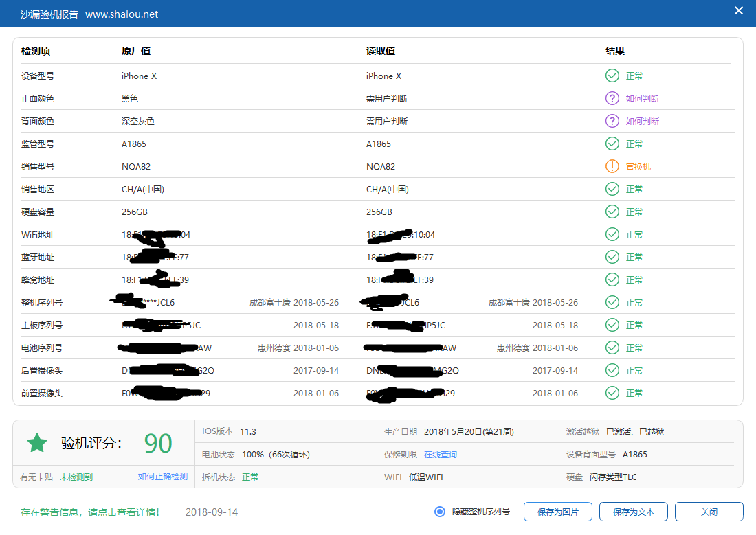Click the green check icon for 蜂窝地址 row
The image size is (756, 535).
tap(612, 280)
